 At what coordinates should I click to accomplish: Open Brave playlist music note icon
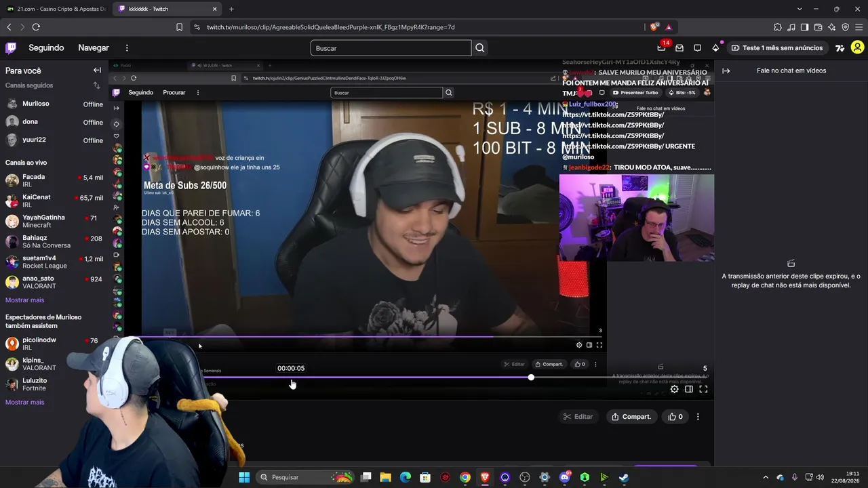click(791, 27)
